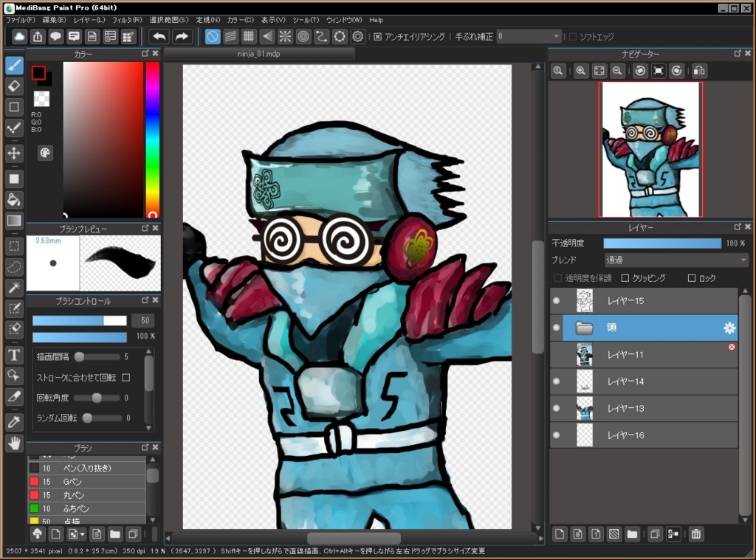Screen dimensions: 756x560
Task: Open settings gear on 頭 folder layer
Action: point(729,328)
